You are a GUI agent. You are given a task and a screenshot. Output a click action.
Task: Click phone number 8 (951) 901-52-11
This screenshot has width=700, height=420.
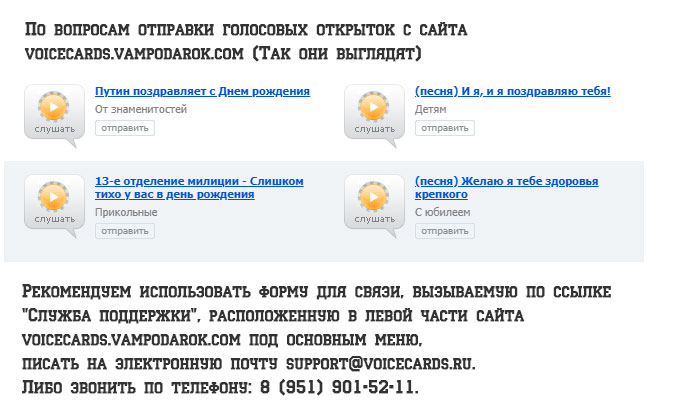[x=337, y=387]
